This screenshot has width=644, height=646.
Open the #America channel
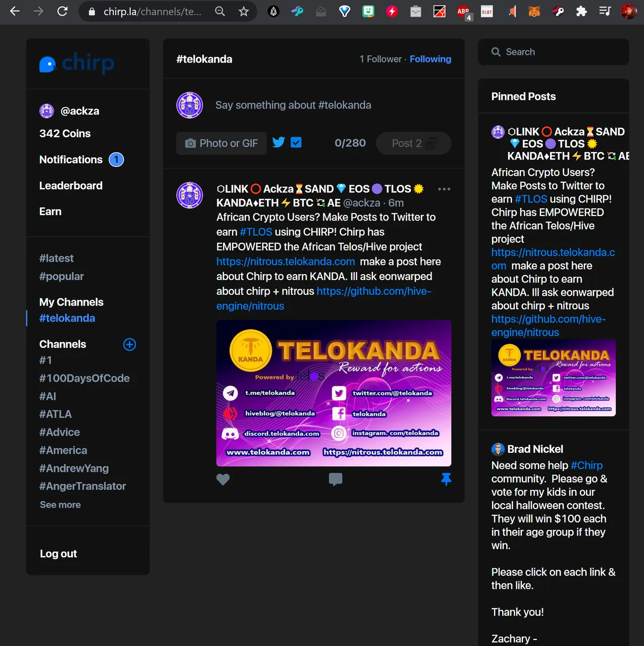coord(63,450)
